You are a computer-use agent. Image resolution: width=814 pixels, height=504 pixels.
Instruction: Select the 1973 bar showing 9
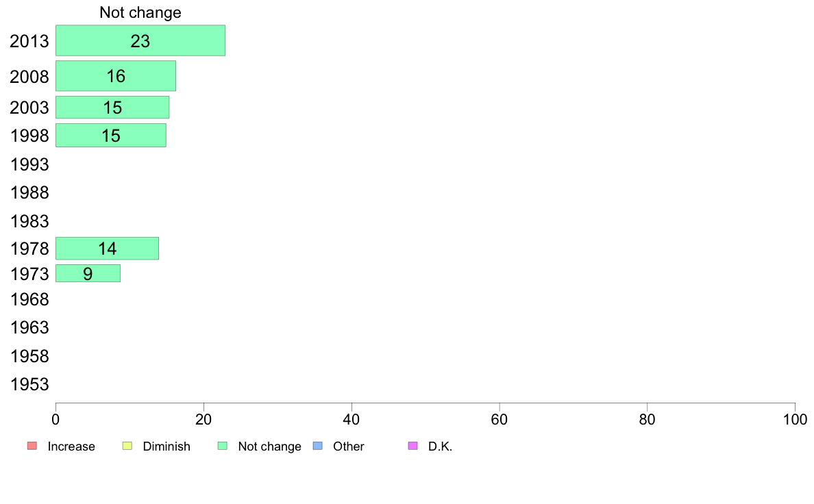(88, 273)
